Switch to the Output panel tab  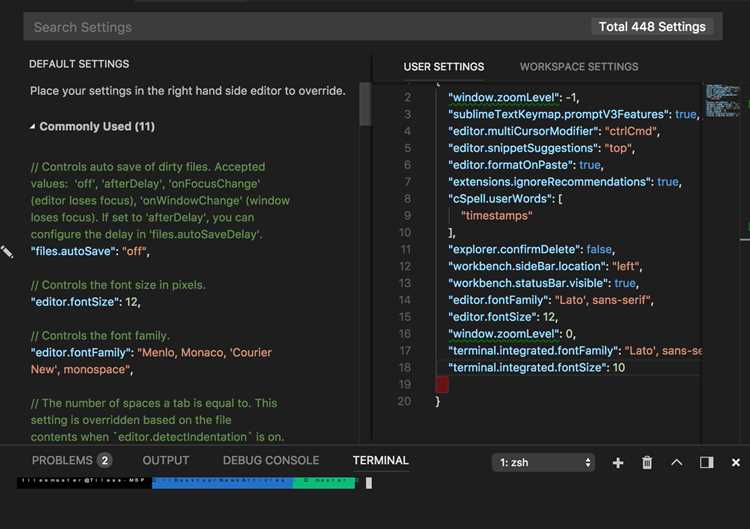[x=165, y=460]
